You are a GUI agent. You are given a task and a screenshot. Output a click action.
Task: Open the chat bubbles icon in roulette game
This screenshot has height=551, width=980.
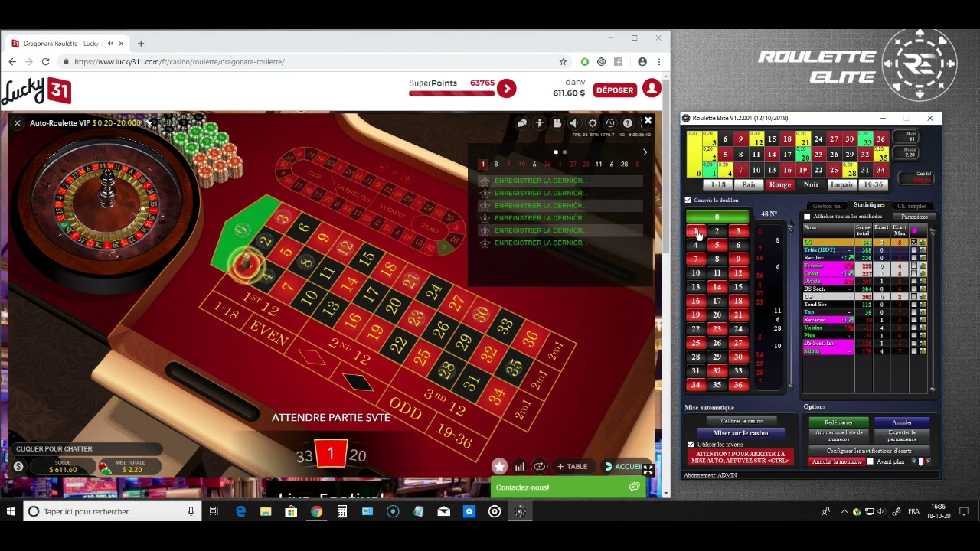pos(521,123)
